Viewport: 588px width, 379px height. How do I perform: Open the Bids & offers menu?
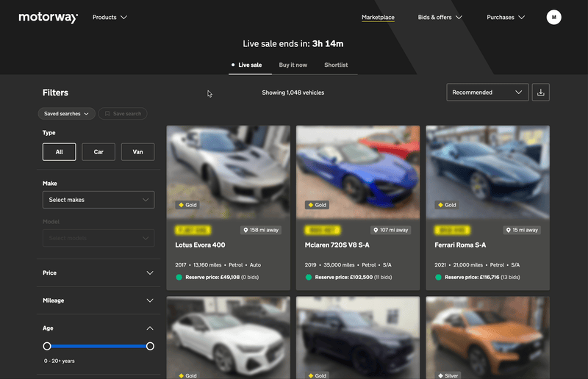click(440, 17)
